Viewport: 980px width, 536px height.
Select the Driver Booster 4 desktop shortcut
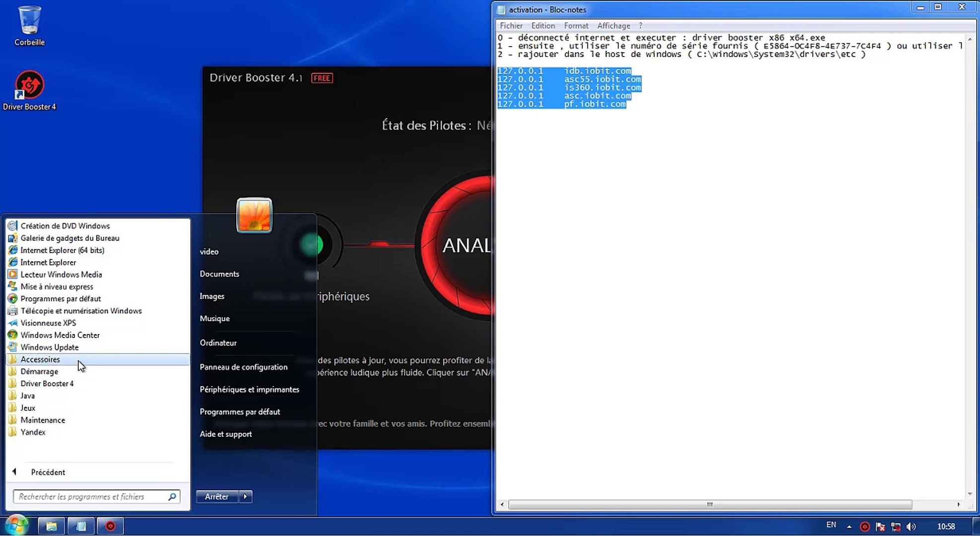29,90
